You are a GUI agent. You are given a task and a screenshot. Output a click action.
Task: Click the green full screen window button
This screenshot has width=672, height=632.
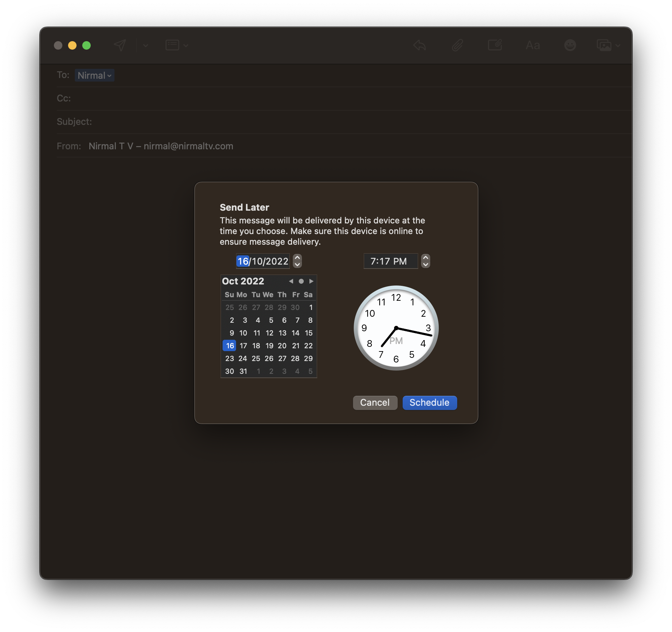86,45
